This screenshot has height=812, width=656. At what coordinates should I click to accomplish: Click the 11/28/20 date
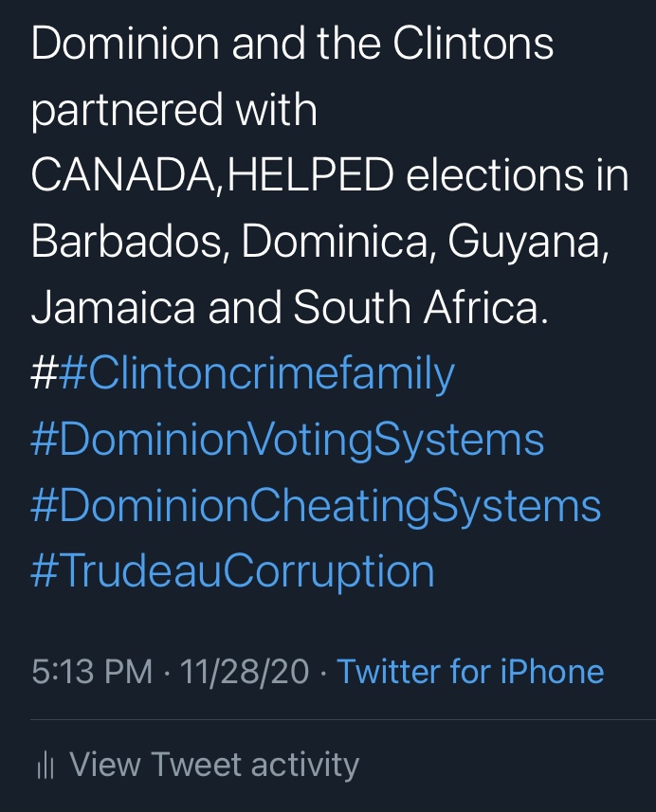[x=245, y=671]
